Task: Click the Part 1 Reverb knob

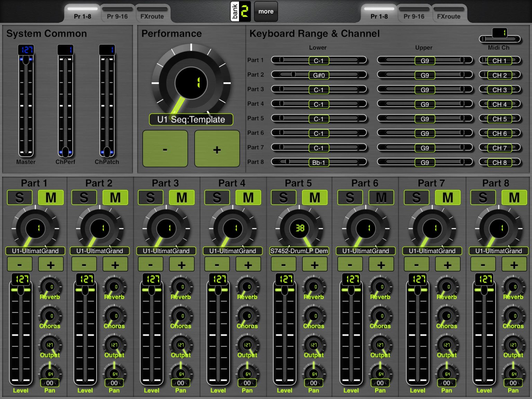Action: tap(50, 286)
